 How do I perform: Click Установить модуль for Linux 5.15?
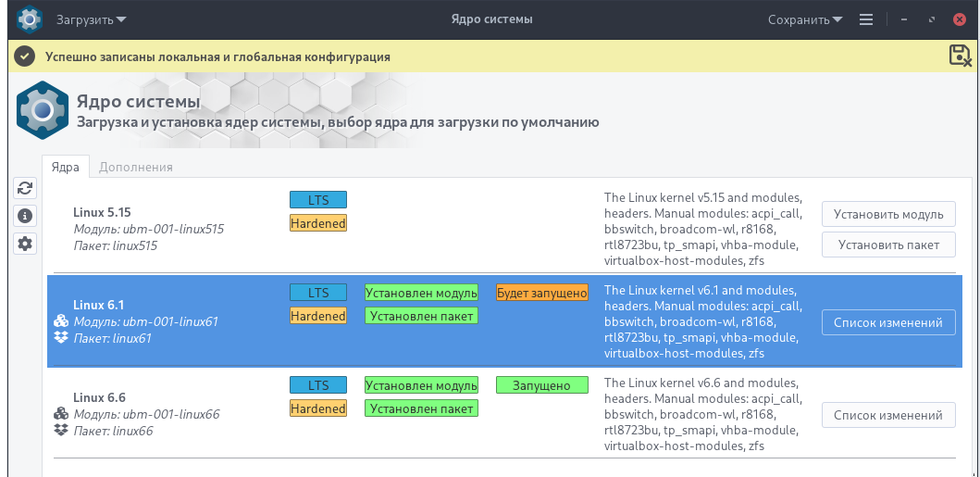click(x=888, y=215)
